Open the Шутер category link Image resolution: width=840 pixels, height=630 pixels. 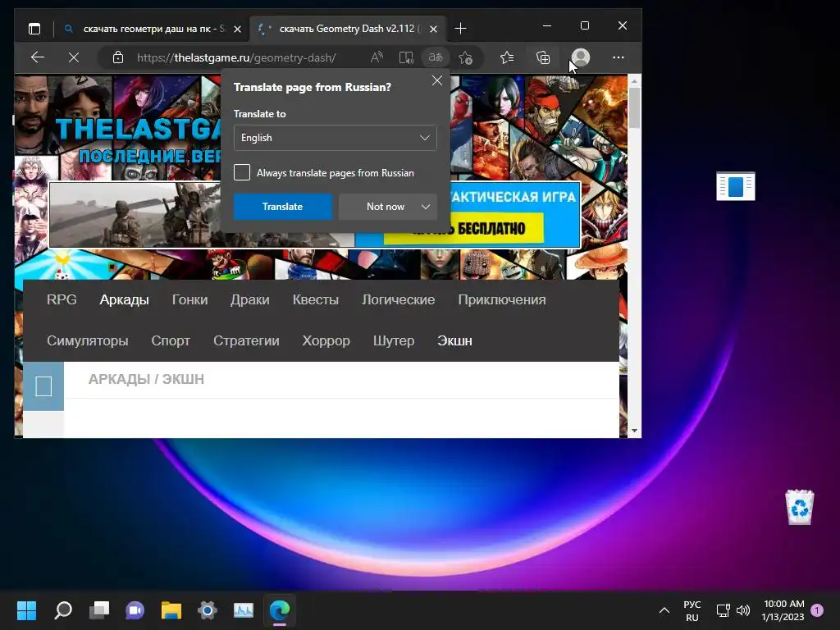(394, 340)
